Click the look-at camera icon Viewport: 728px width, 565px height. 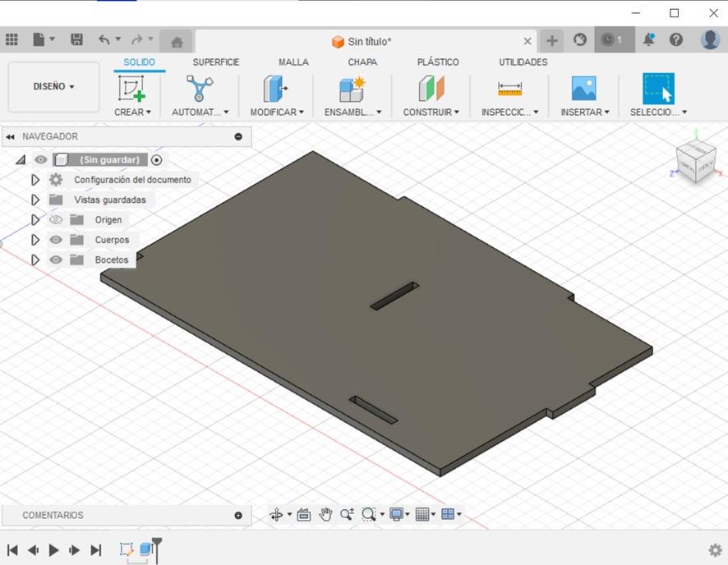coord(304,514)
